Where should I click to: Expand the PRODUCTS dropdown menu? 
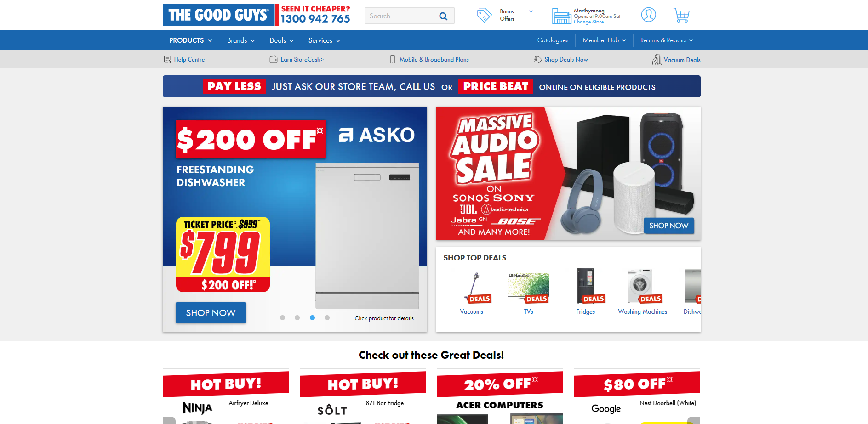point(191,40)
